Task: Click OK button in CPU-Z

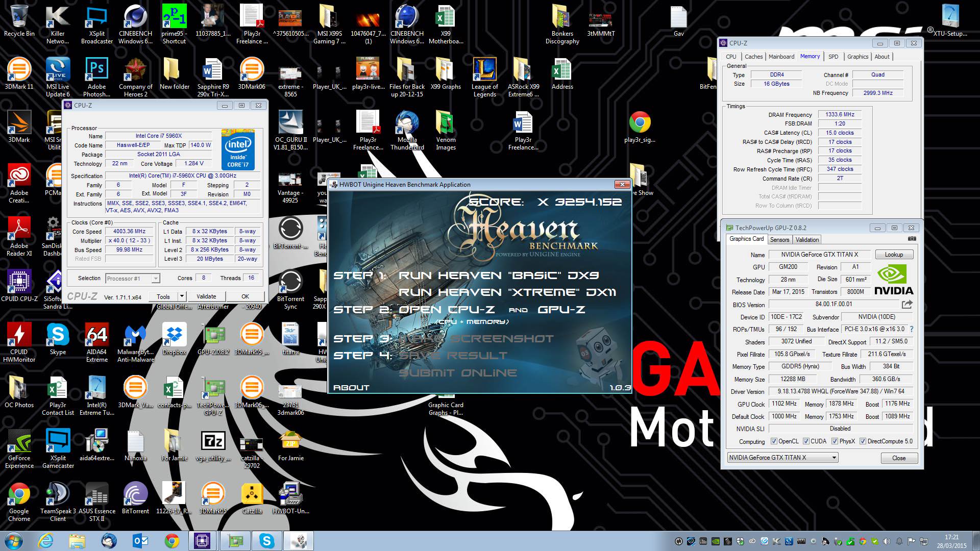Action: click(x=245, y=296)
